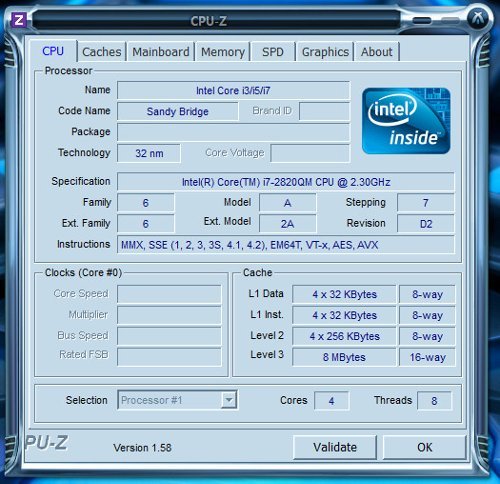The image size is (500, 484).
Task: Click the Level 3 16-way associativity value
Action: [427, 357]
